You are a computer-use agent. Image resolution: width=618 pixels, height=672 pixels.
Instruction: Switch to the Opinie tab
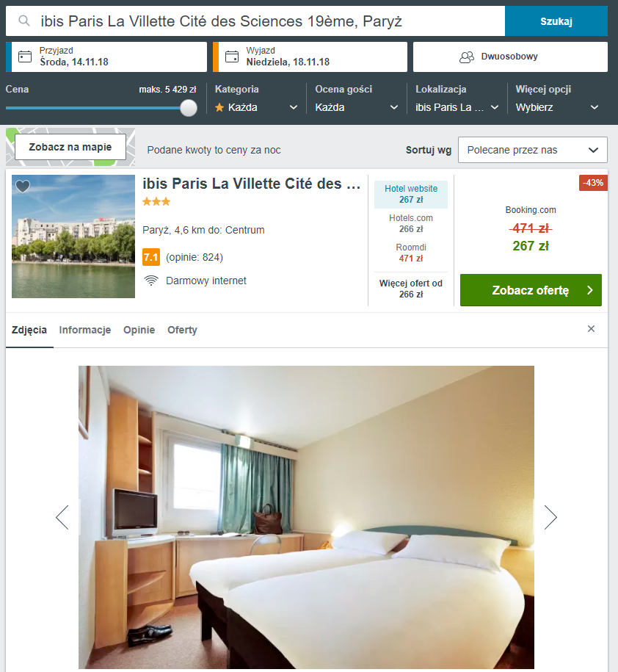click(139, 330)
